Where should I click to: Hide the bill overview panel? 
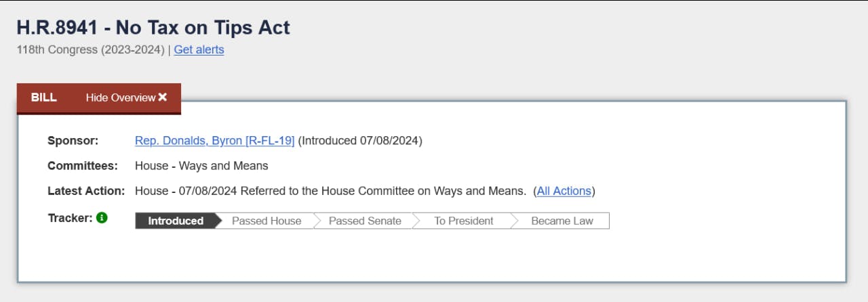(x=126, y=98)
